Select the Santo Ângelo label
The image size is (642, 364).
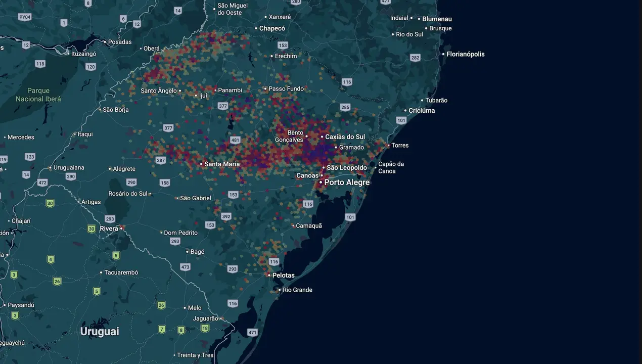coord(159,91)
